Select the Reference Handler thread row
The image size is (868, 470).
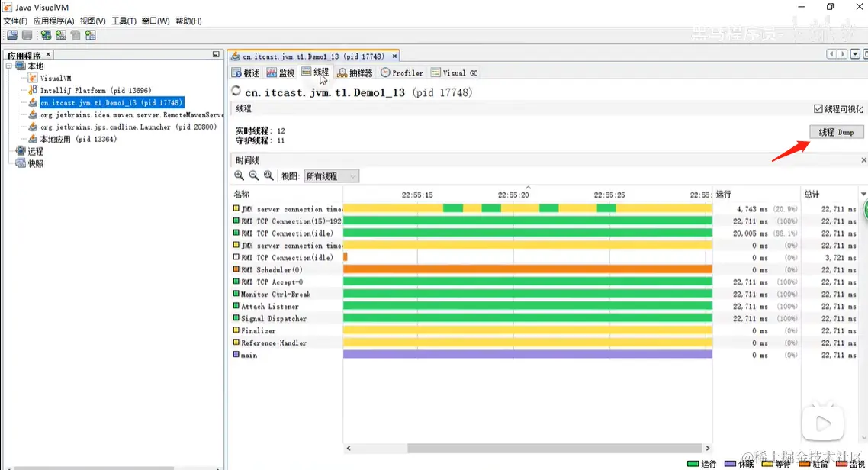click(x=545, y=343)
